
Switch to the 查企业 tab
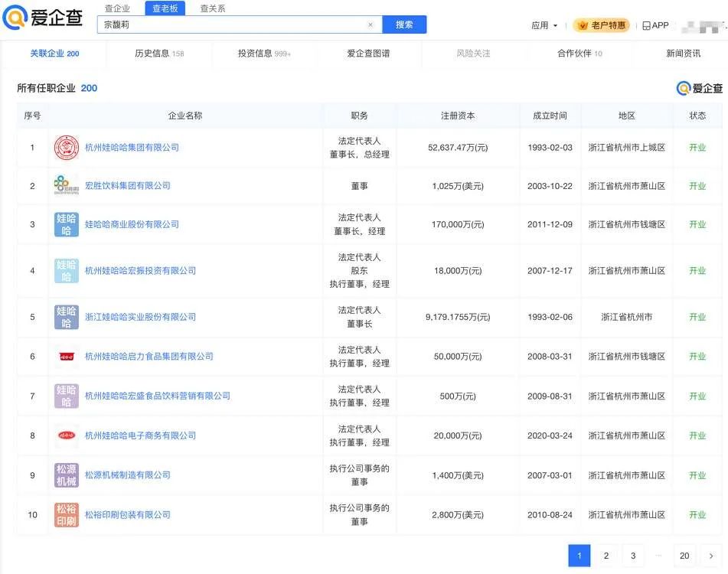point(116,8)
